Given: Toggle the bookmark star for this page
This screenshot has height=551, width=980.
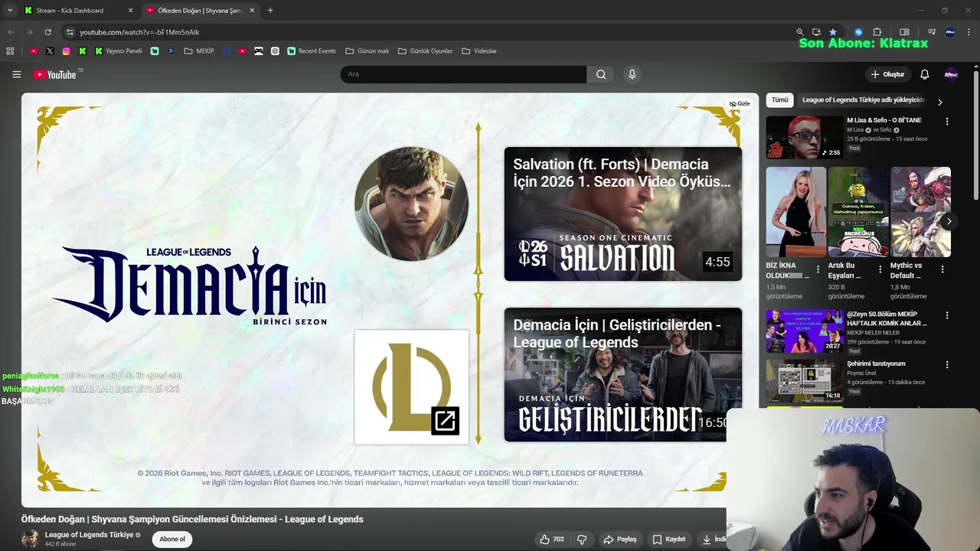Looking at the screenshot, I should coord(833,32).
